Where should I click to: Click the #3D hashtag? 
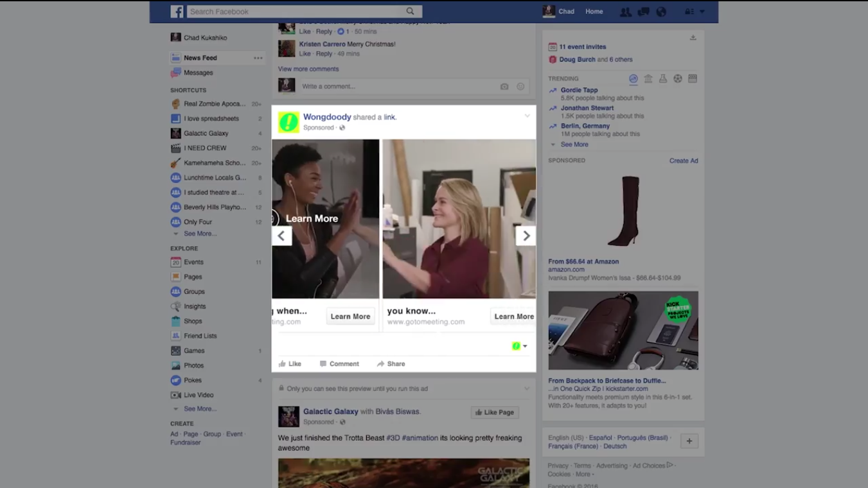(x=393, y=439)
